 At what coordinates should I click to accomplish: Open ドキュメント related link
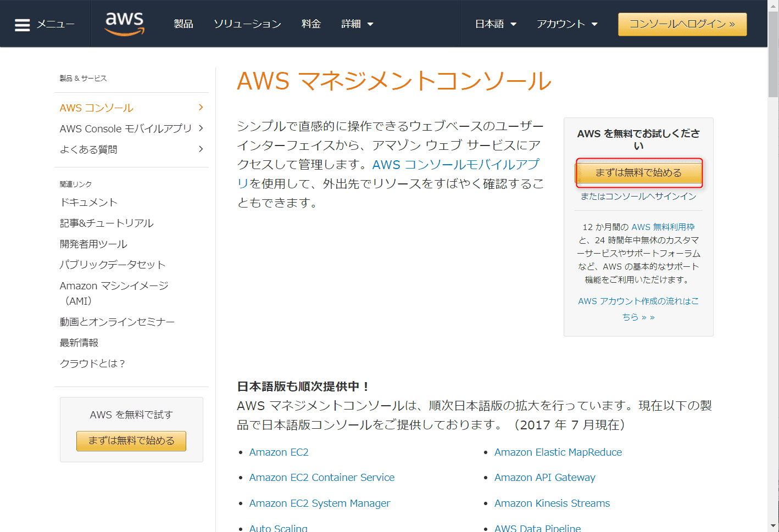coord(88,202)
